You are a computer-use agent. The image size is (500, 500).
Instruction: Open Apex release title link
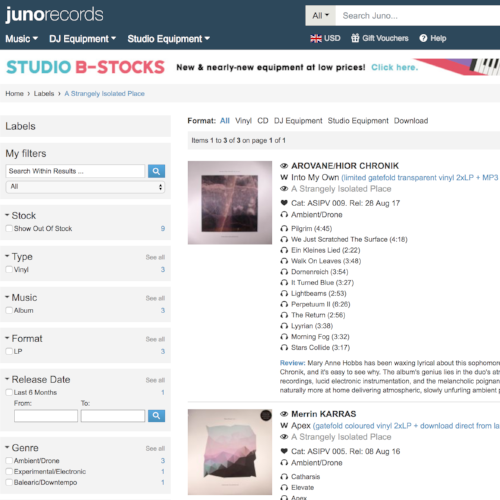point(301,426)
